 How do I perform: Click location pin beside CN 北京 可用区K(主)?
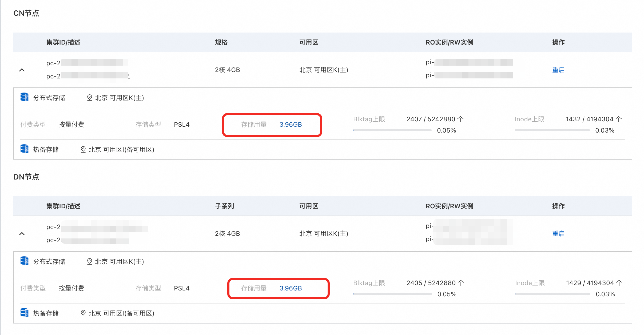pos(90,98)
